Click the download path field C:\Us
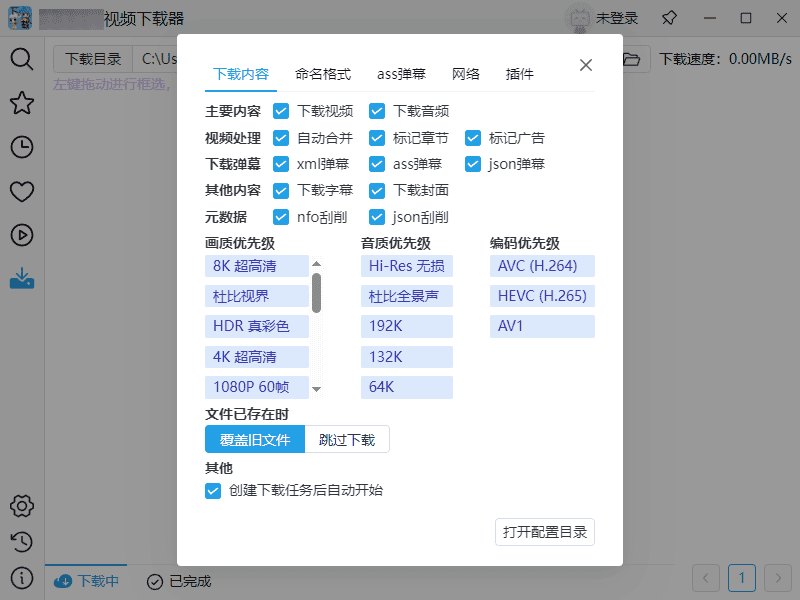Screen dimensions: 800x600 coord(155,59)
